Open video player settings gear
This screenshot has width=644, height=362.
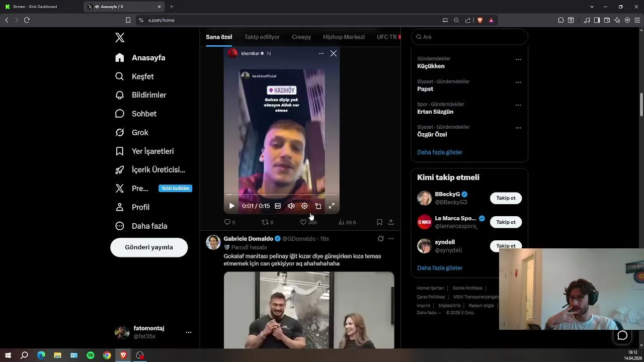(x=304, y=206)
